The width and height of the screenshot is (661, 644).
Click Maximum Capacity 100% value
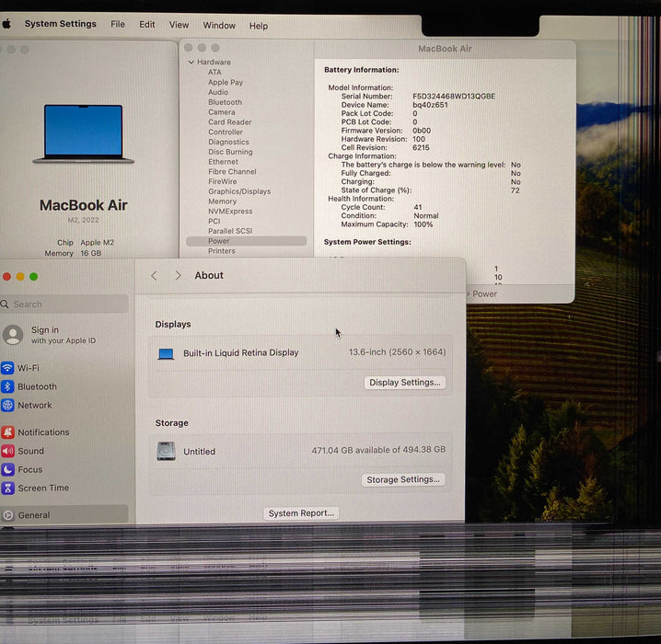point(423,224)
